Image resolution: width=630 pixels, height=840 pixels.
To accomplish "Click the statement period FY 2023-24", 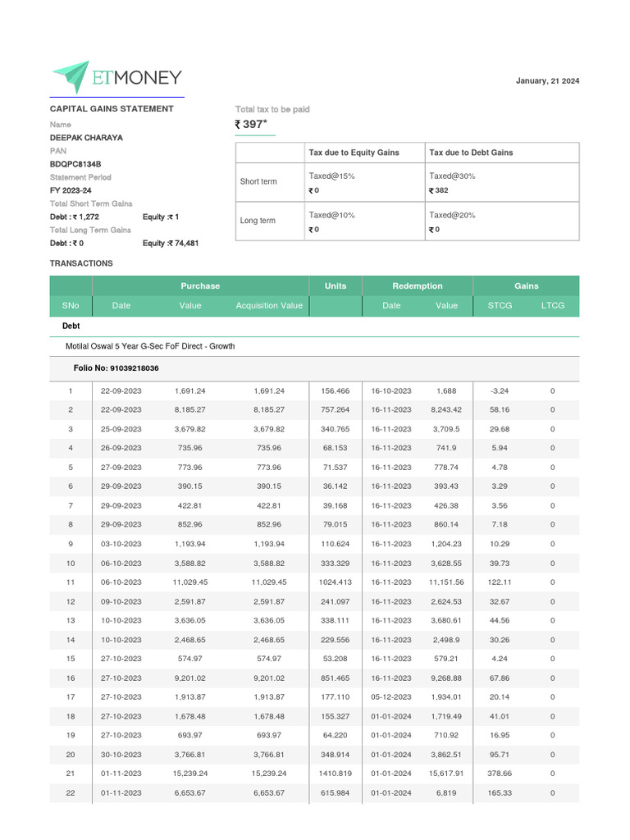I will 71,190.
